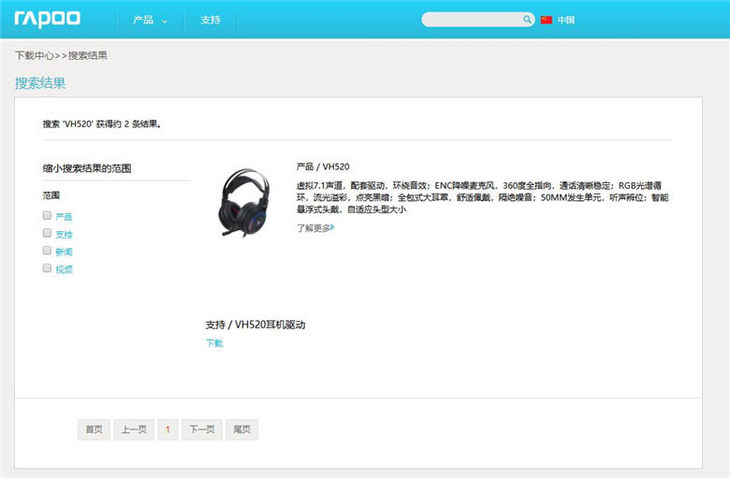Click the 支持 filter label link
Image resolution: width=730 pixels, height=478 pixels.
coord(64,234)
